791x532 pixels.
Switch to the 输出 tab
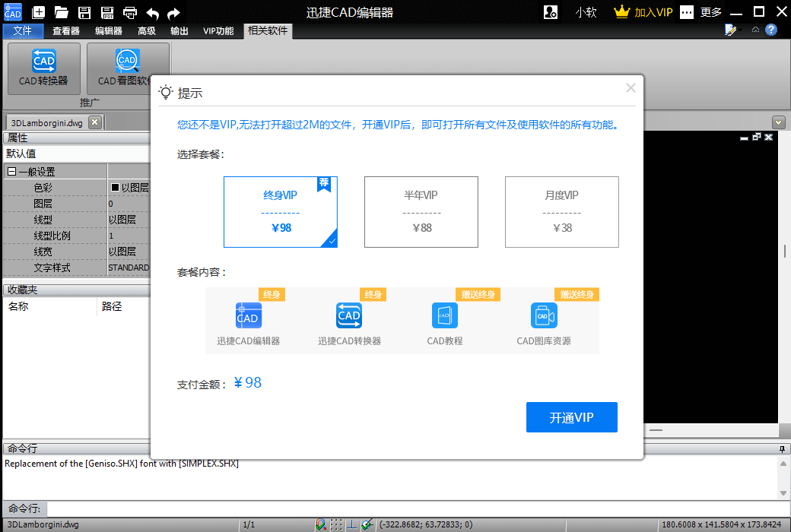[179, 30]
